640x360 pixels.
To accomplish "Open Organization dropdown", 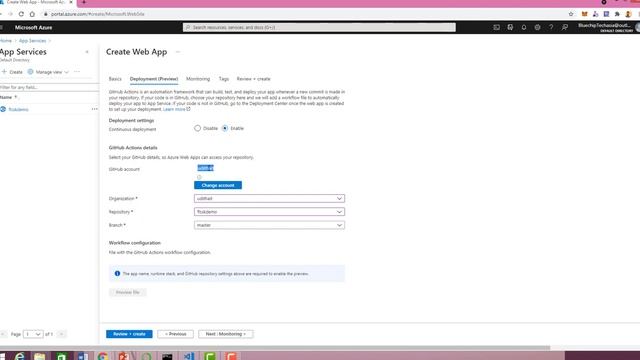I will click(269, 198).
